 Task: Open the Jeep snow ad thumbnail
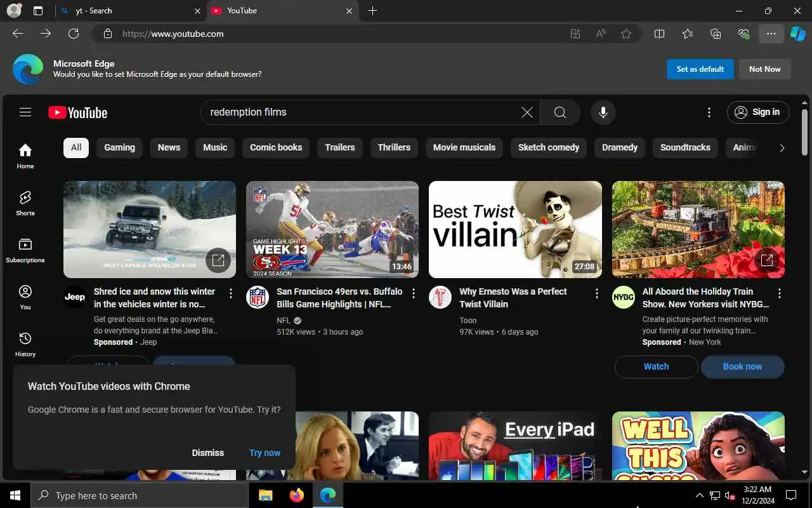click(150, 229)
